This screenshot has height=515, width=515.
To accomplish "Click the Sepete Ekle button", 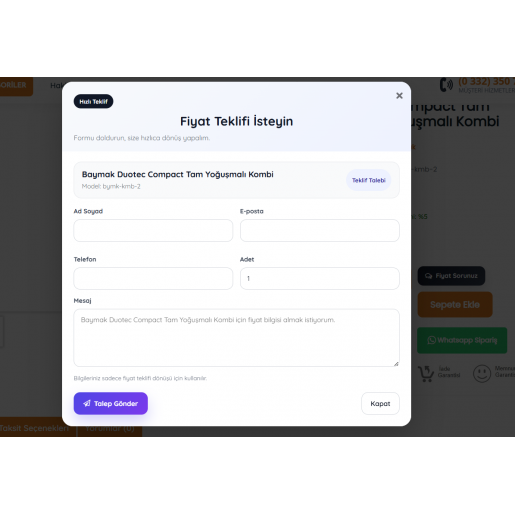I will (x=455, y=304).
